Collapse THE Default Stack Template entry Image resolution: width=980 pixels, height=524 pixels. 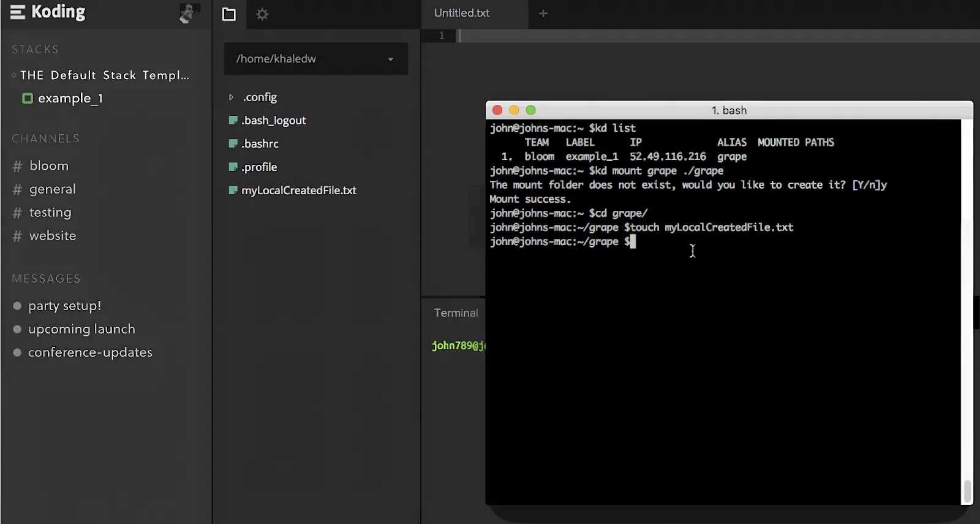(x=14, y=75)
